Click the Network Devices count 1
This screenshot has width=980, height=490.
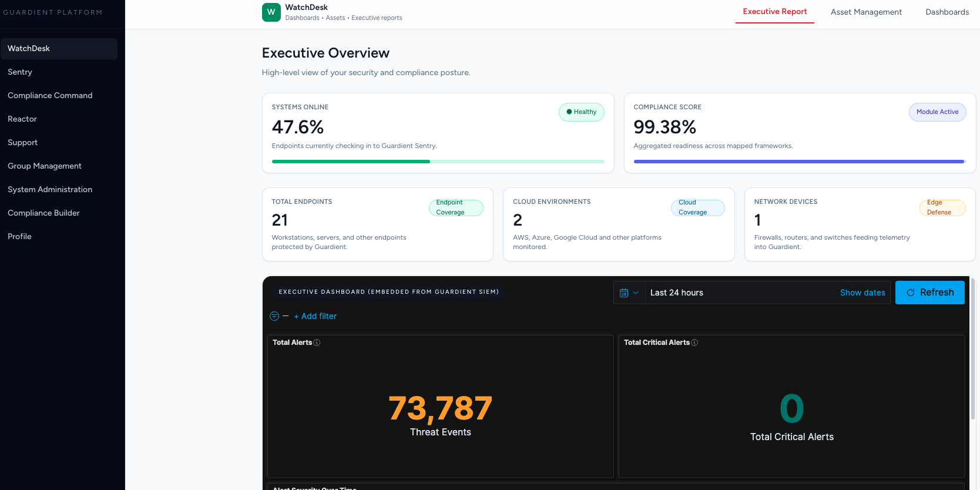758,220
